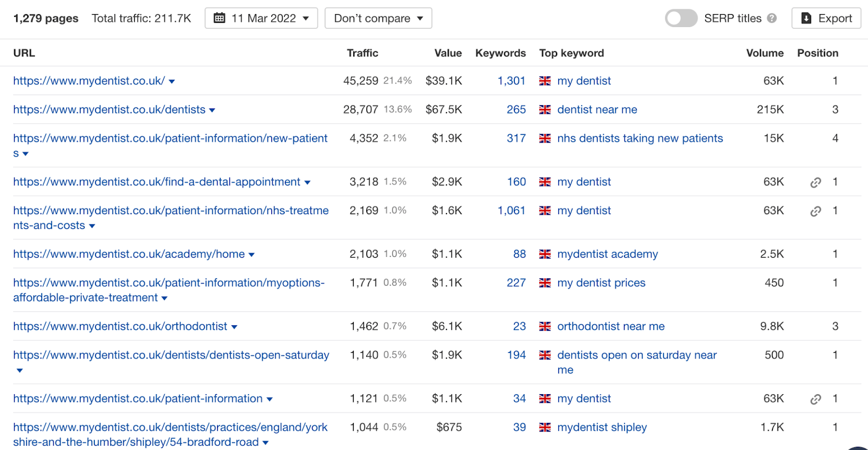868x450 pixels.
Task: Expand the dropdown arrow next to mydentist.co.uk/dentists URL
Action: (x=212, y=110)
